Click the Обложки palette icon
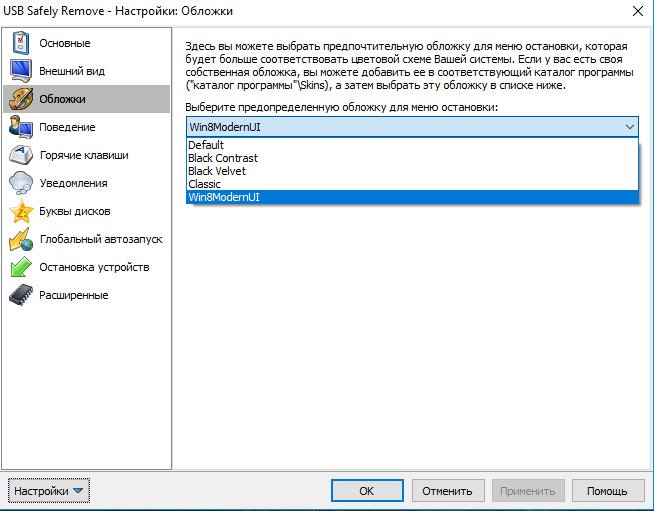This screenshot has height=511, width=654. pos(21,99)
